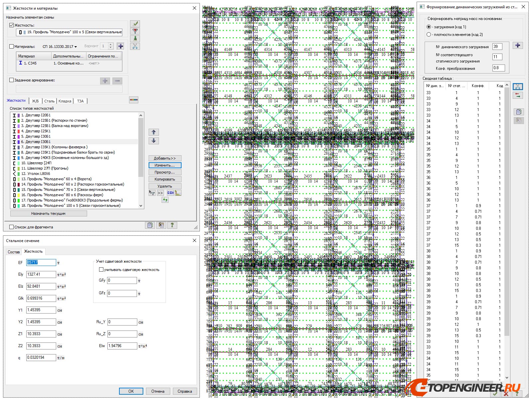Expand options with the Добавить>> button
The width and height of the screenshot is (532, 399).
pyautogui.click(x=165, y=158)
